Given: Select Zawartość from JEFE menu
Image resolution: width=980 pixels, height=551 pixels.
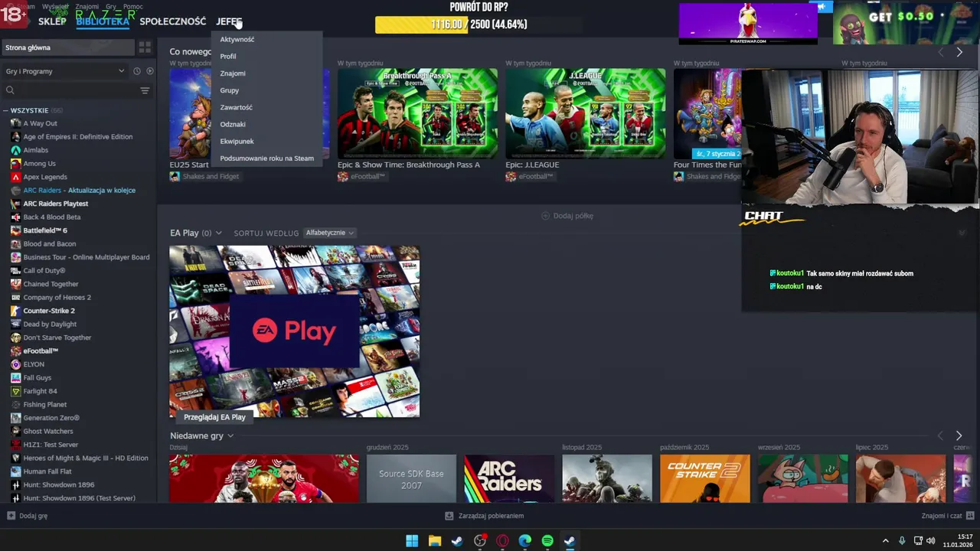Looking at the screenshot, I should pyautogui.click(x=236, y=107).
